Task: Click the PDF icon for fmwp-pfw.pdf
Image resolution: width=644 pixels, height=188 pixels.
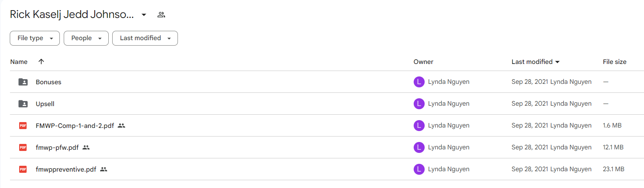Action: pos(23,147)
